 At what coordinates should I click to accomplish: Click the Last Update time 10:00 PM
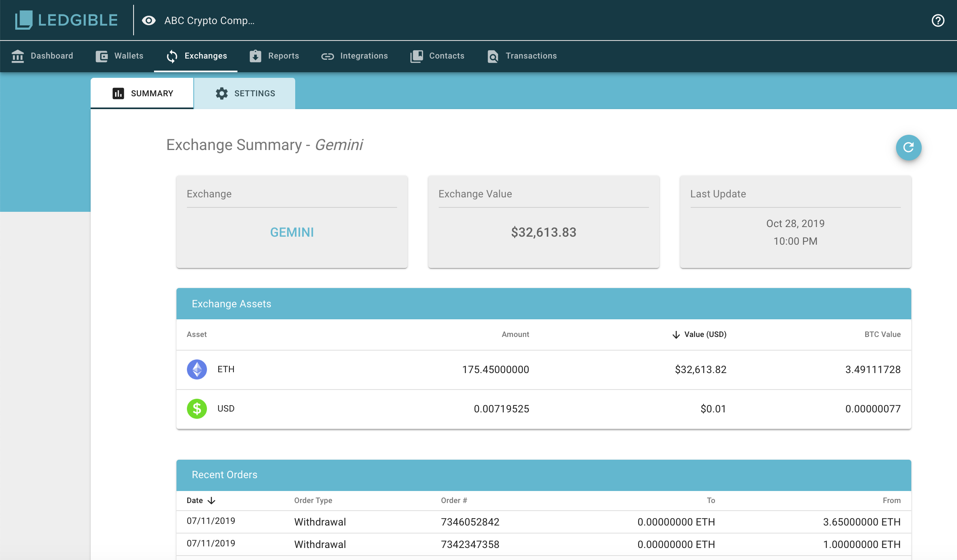[x=795, y=241]
